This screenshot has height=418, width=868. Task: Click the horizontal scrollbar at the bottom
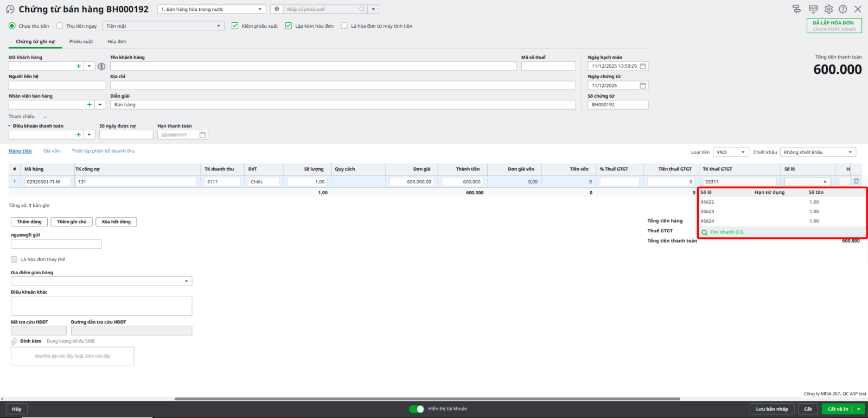point(427,399)
